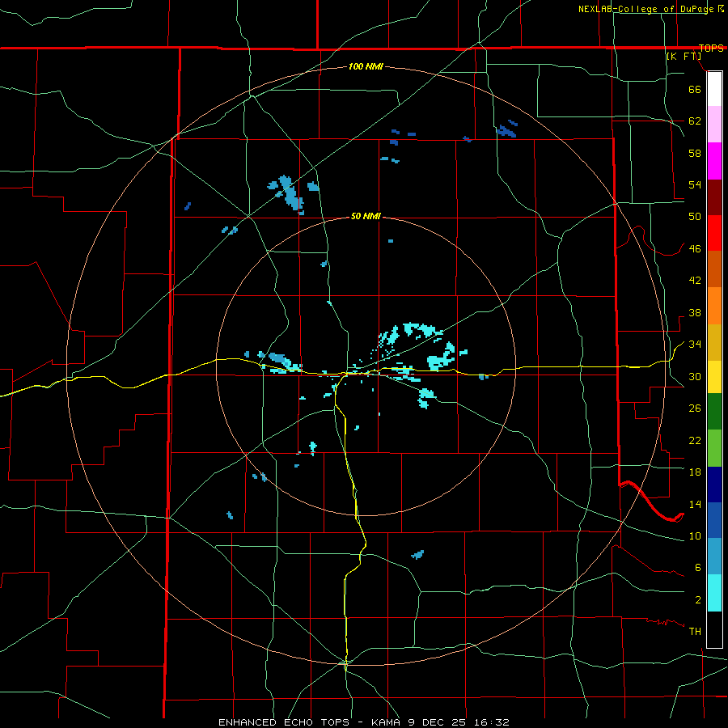Viewport: 728px width, 728px height.
Task: Click the "K FT" legend unit label
Action: pyautogui.click(x=684, y=57)
